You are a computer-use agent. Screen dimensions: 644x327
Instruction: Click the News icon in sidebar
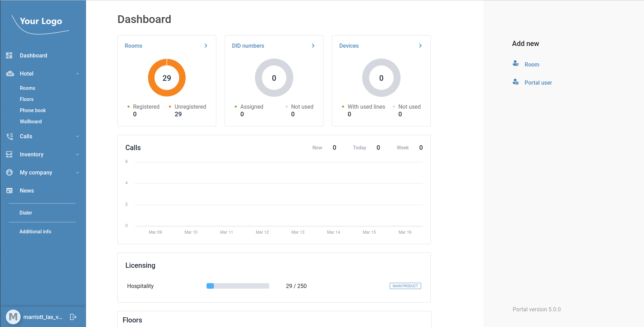(9, 190)
